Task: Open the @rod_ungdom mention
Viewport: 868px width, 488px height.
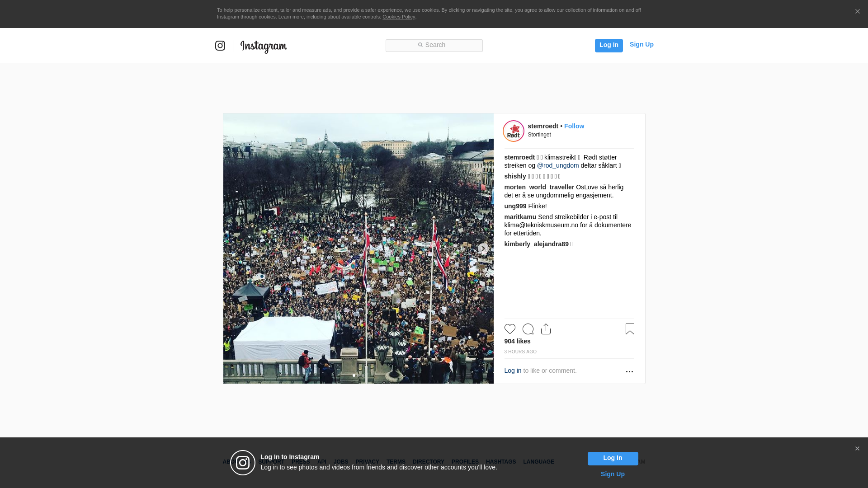Action: point(558,165)
